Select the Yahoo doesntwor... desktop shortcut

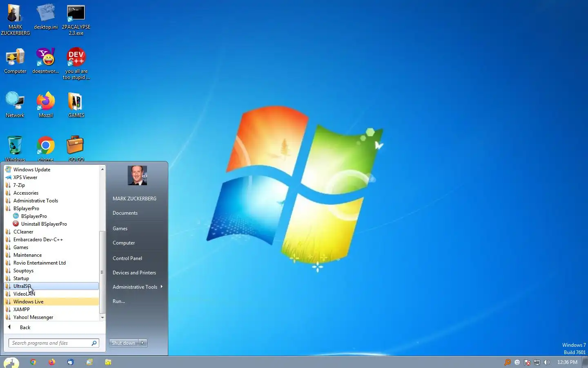(46, 61)
